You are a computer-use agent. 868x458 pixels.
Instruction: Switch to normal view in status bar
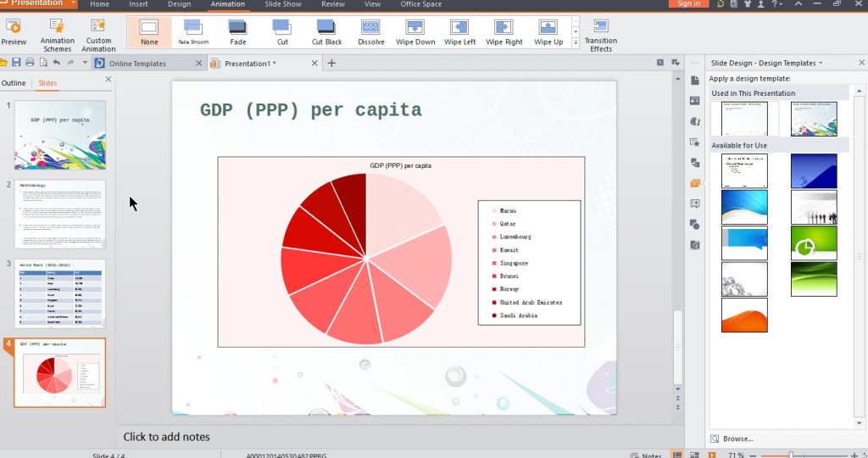pos(677,455)
